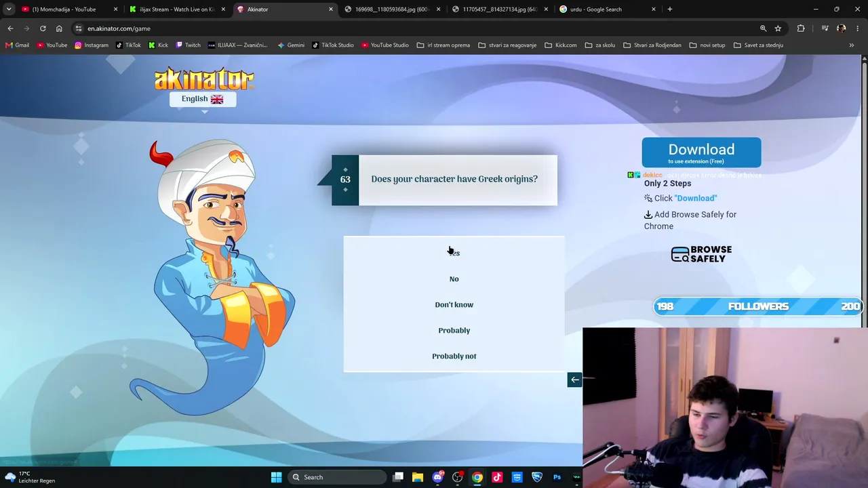Open the weather widget showing 17°C
This screenshot has height=488, width=868.
(30, 477)
